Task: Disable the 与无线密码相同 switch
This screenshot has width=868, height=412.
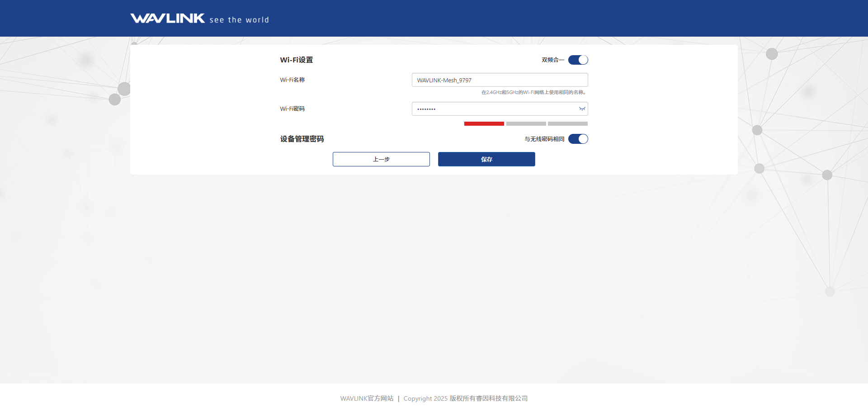Action: (x=578, y=139)
